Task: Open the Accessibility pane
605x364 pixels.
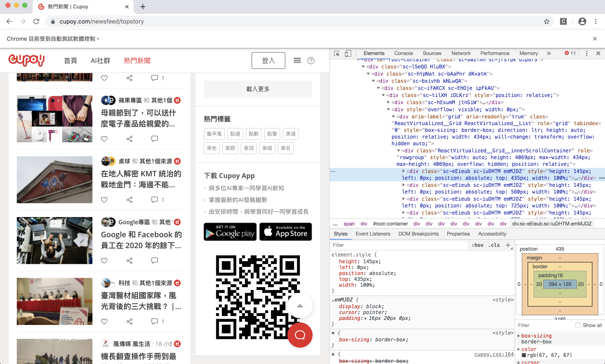Action: (492, 234)
